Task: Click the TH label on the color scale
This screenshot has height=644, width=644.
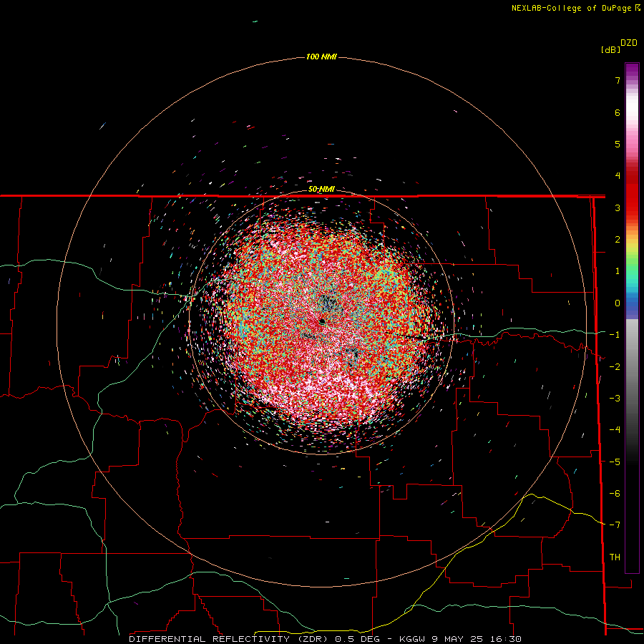Action: (x=615, y=557)
